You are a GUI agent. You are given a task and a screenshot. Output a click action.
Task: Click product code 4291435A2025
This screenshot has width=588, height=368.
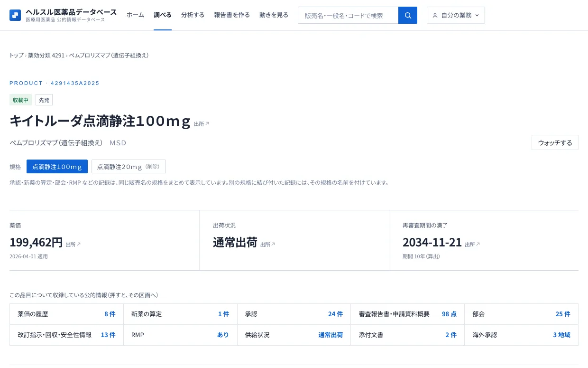(x=75, y=83)
